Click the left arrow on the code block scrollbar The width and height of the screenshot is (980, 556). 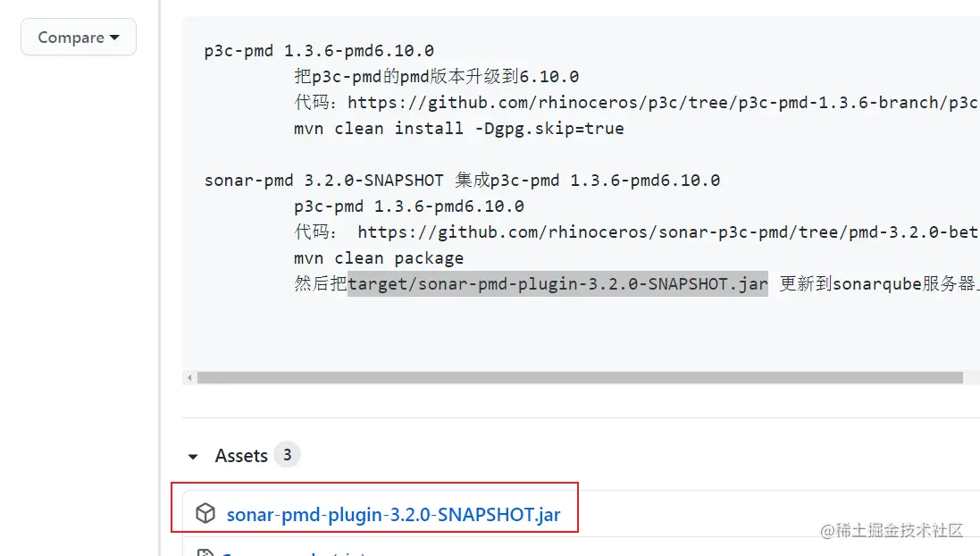click(188, 377)
